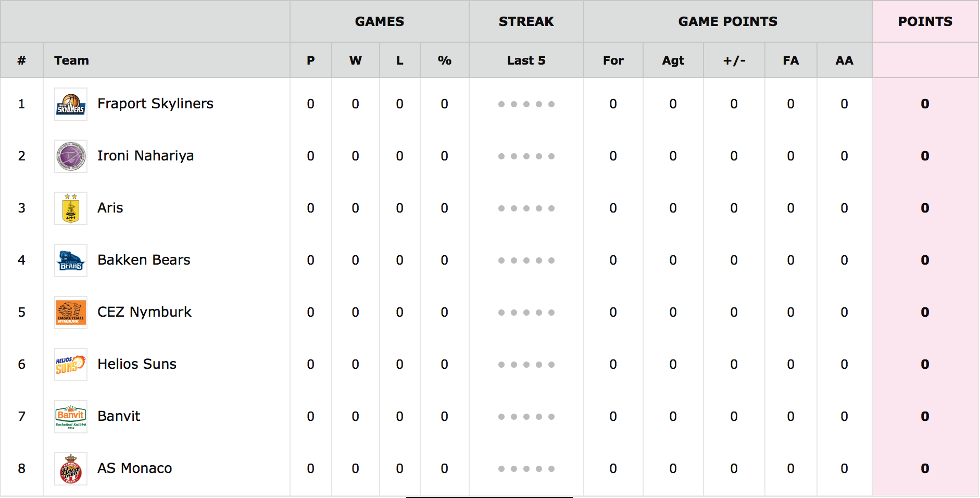Sort by the +/- column header
Screen dimensions: 980x498
tap(734, 60)
